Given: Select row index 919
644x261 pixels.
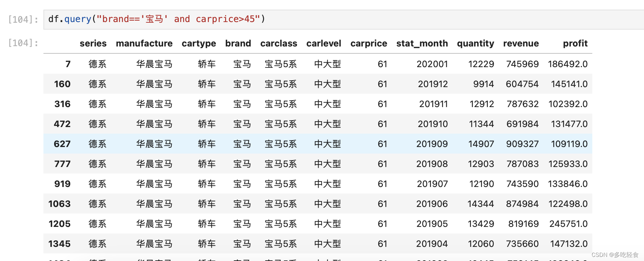Looking at the screenshot, I should [x=62, y=184].
